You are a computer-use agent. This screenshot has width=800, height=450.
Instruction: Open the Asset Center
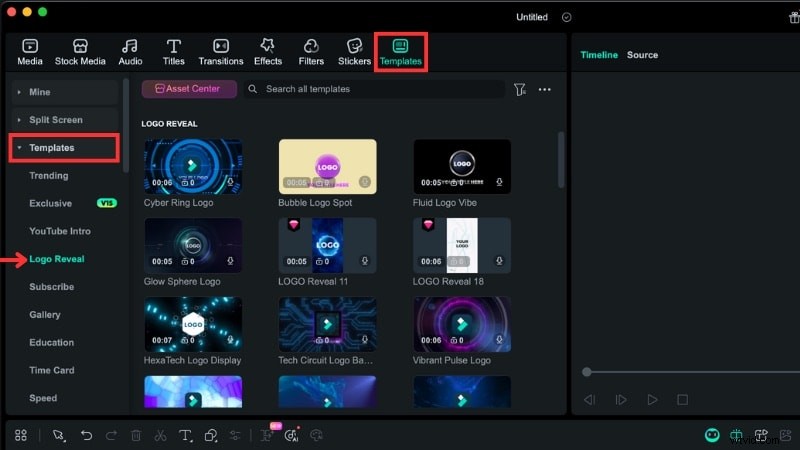pos(189,89)
